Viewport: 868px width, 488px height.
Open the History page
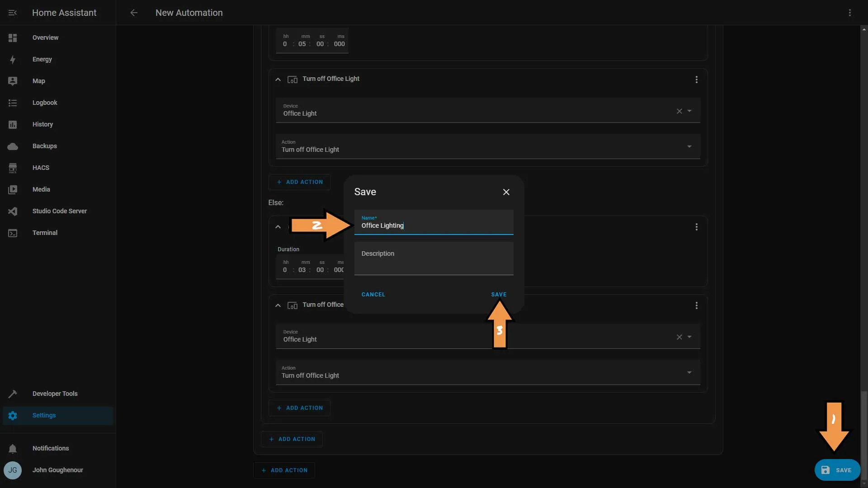point(58,124)
